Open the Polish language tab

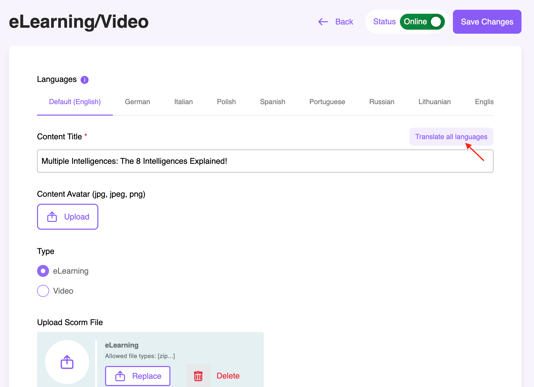[226, 102]
